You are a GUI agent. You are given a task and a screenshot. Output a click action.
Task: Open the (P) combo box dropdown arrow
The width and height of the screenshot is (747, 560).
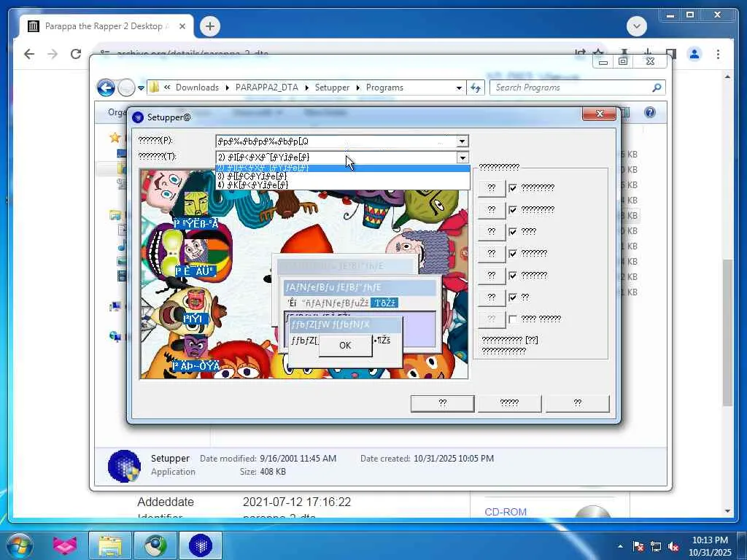coord(462,141)
